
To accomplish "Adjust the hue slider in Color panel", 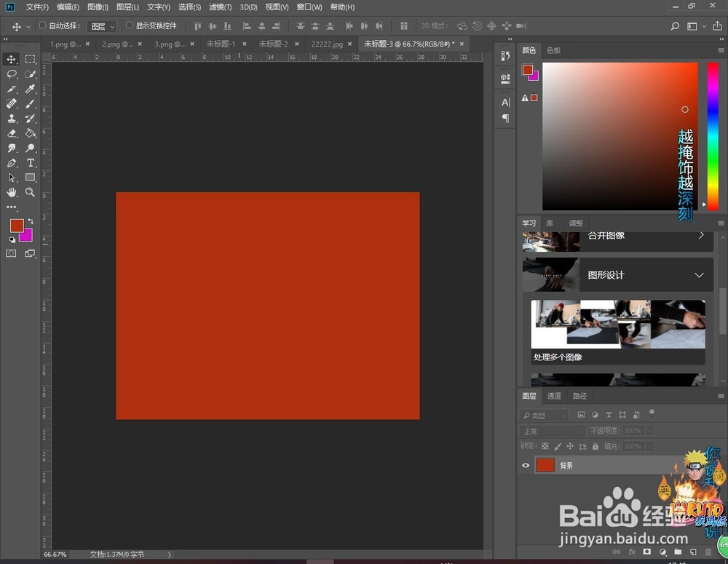I will (713, 136).
